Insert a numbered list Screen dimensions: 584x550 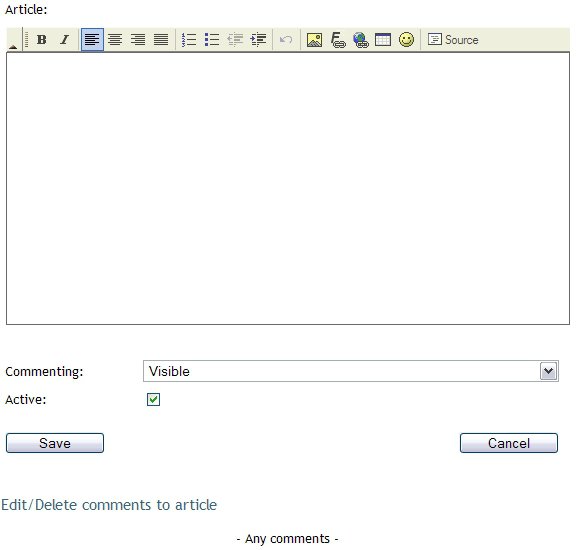pos(189,39)
